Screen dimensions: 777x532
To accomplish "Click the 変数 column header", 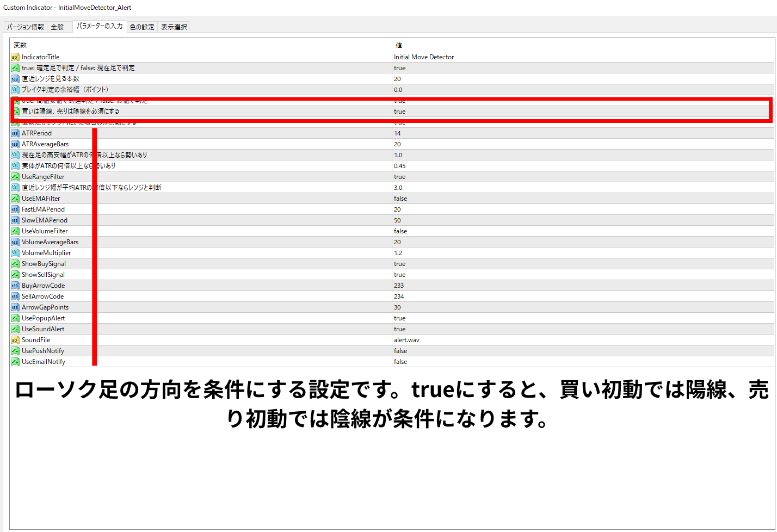I will [x=20, y=45].
